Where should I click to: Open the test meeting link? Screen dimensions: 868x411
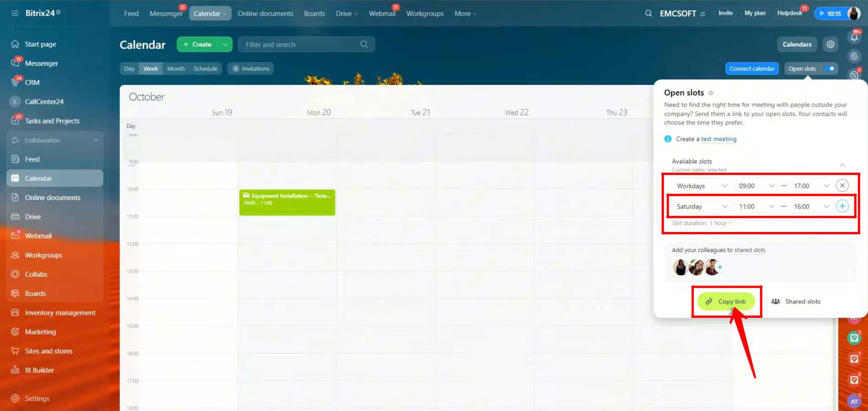718,139
